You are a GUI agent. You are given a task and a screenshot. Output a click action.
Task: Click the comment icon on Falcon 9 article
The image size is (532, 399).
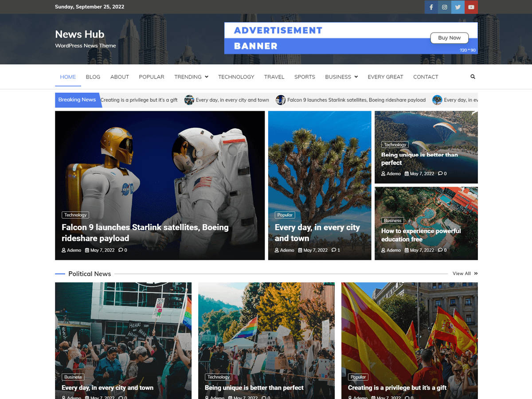120,250
